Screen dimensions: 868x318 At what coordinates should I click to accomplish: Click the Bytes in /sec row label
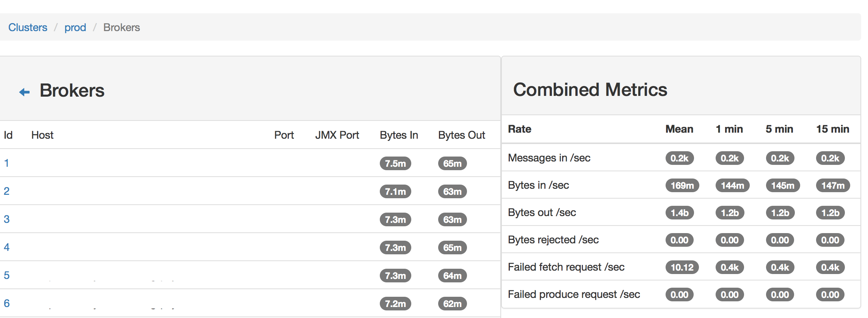tap(539, 185)
